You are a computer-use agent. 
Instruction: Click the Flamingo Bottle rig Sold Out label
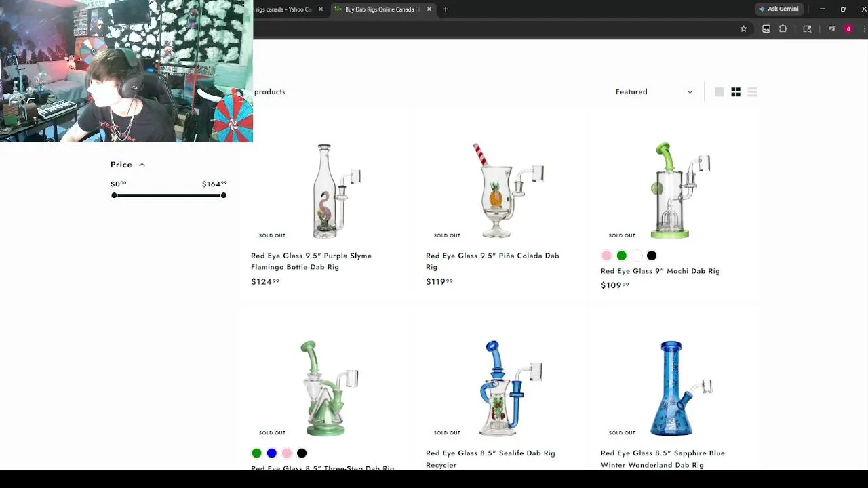point(272,235)
